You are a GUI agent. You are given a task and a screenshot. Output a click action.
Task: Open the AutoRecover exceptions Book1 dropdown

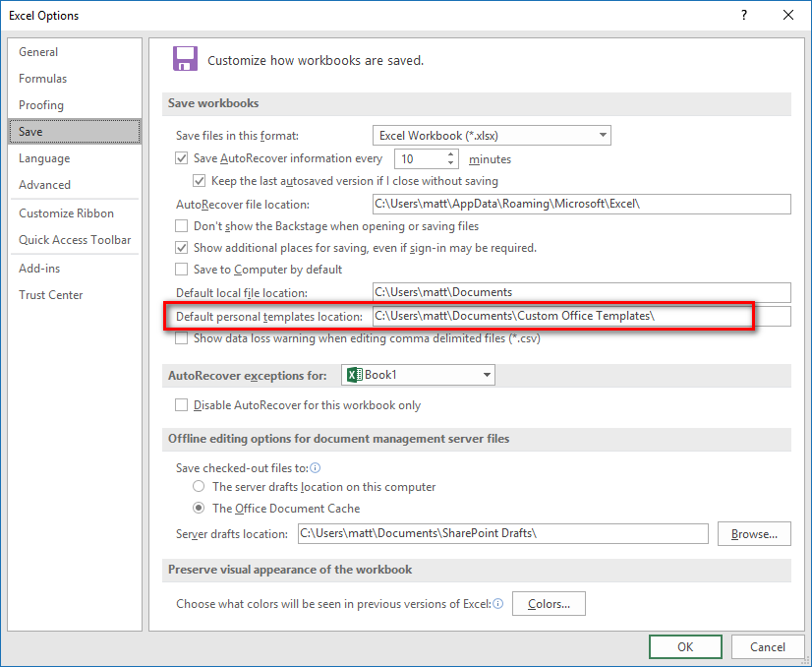(x=418, y=375)
